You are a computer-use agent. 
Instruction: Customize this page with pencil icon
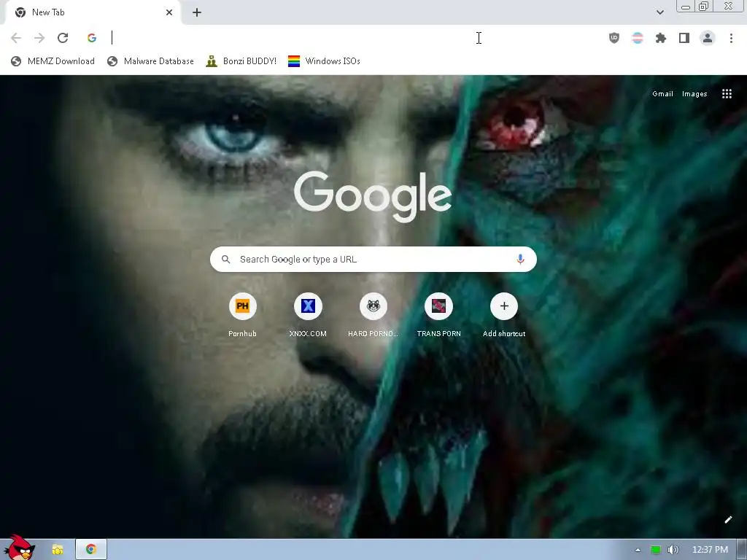coord(728,519)
